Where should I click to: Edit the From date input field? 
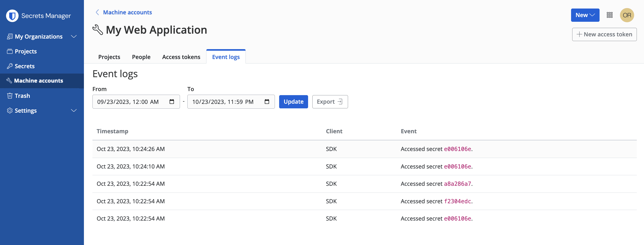136,101
